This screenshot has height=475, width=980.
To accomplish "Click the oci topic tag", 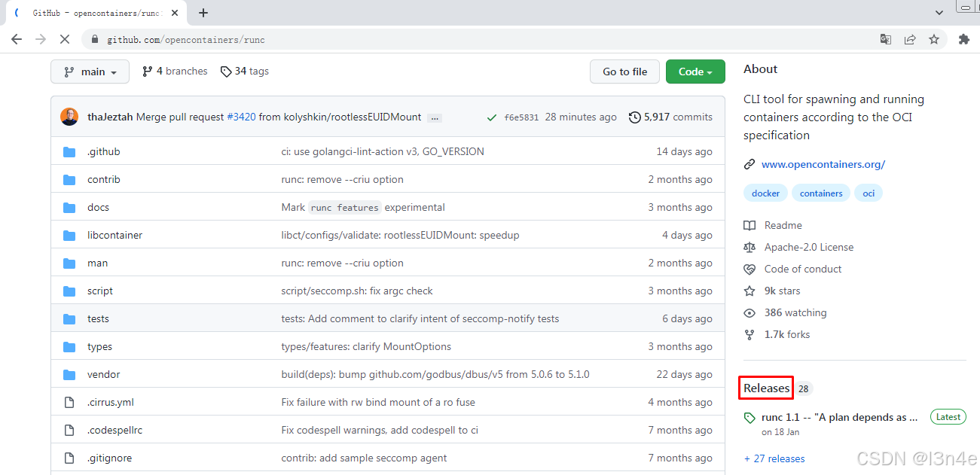I will tap(869, 193).
